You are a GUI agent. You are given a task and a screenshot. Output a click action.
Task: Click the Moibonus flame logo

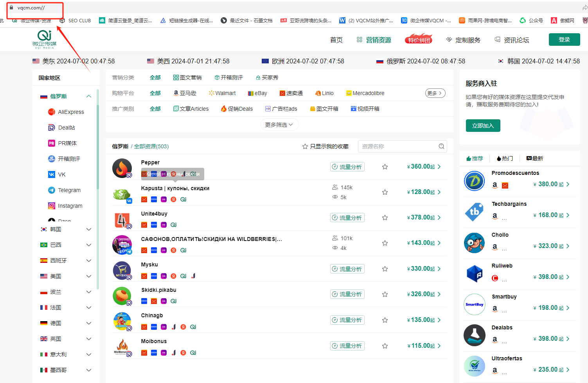pos(122,347)
